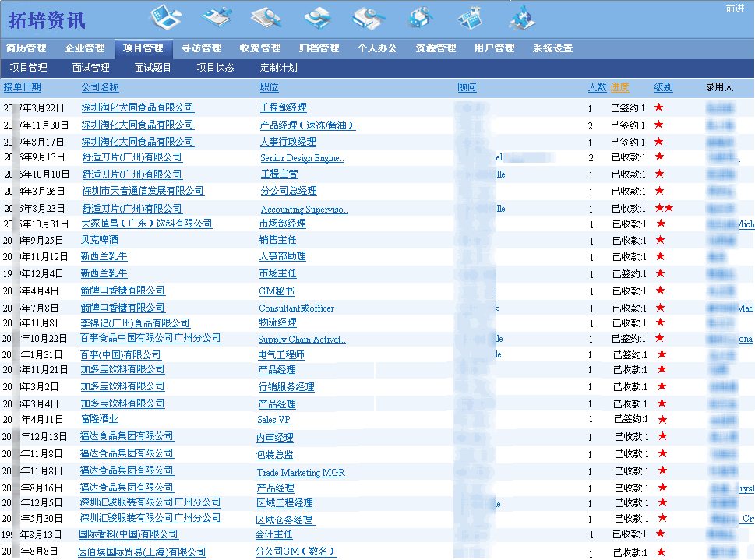Open company 国际香料(中国)有限公司

click(129, 534)
